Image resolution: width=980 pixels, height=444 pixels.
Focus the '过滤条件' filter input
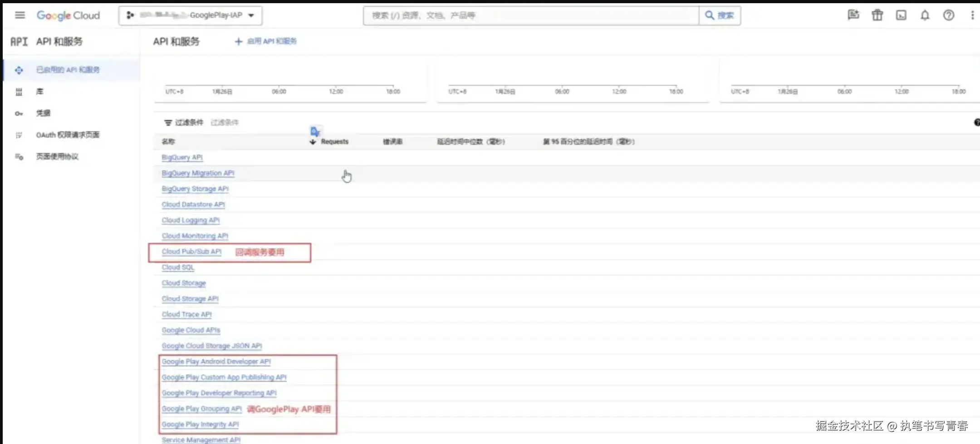click(225, 123)
